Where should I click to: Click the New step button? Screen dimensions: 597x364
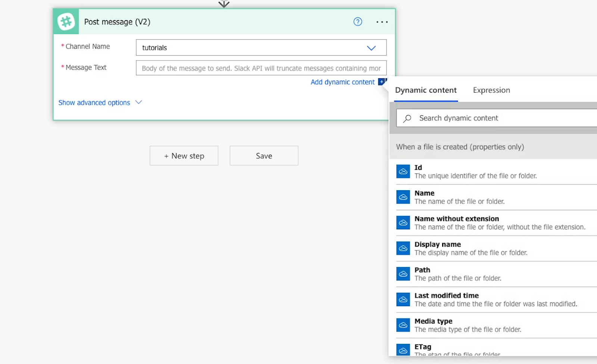(x=184, y=156)
